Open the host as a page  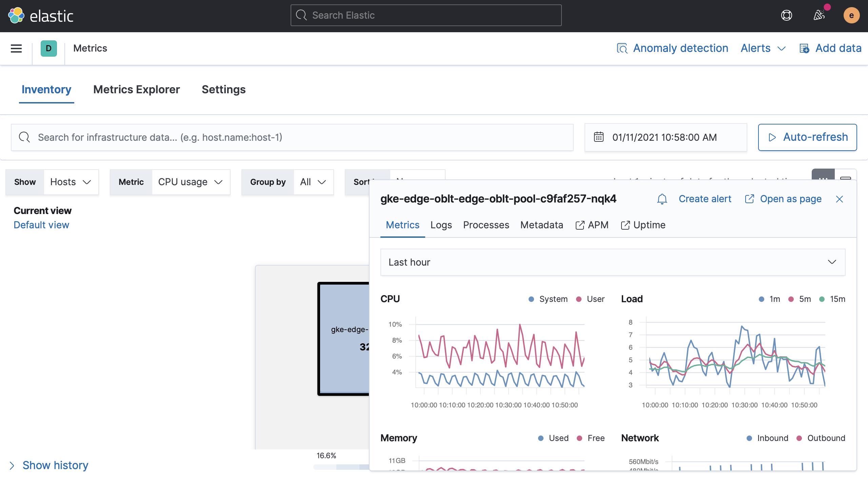click(783, 199)
